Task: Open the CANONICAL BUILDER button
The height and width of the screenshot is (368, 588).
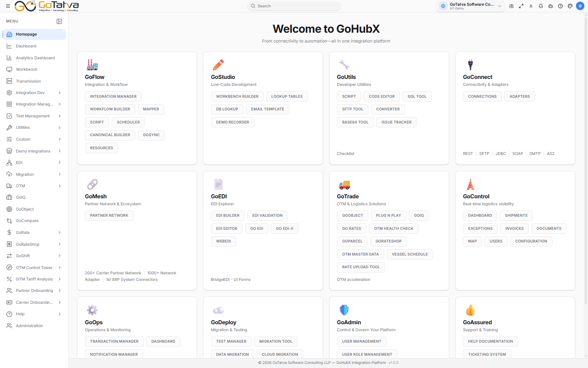Action: pyautogui.click(x=110, y=135)
